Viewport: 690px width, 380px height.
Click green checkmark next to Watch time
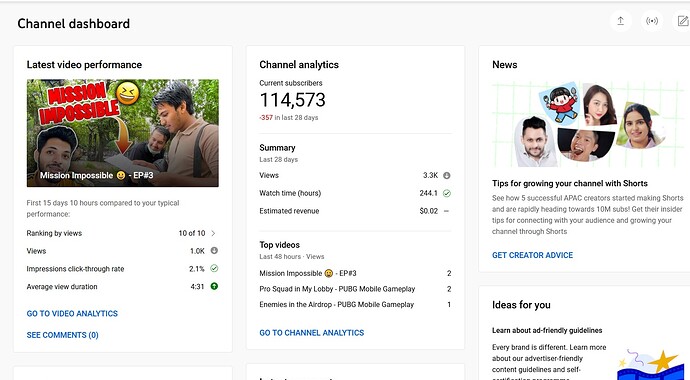tap(447, 193)
